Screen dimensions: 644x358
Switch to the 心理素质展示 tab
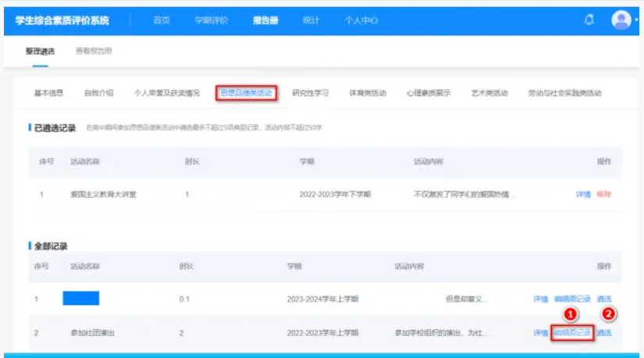pyautogui.click(x=428, y=93)
